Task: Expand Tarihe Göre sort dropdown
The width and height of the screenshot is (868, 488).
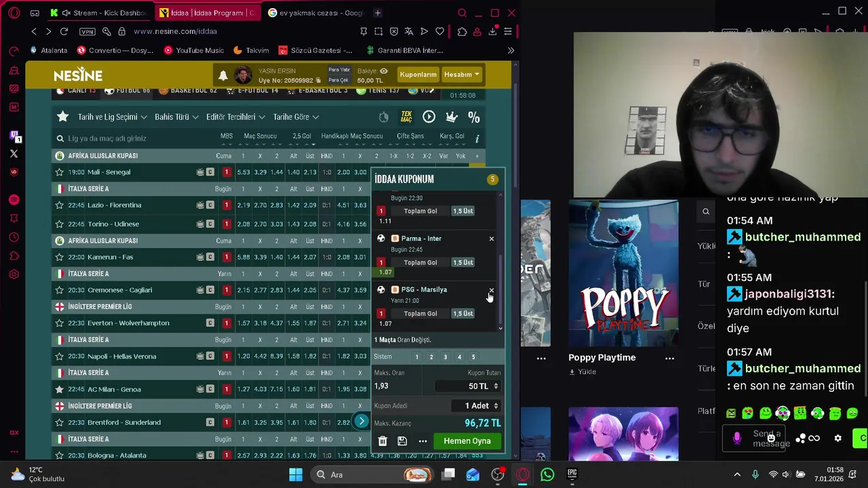Action: coord(296,117)
